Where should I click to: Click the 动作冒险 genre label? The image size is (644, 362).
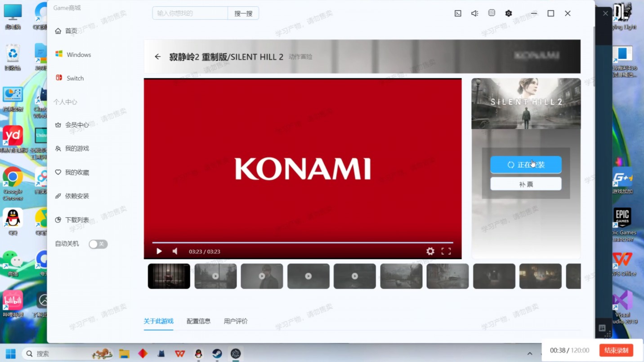point(300,57)
